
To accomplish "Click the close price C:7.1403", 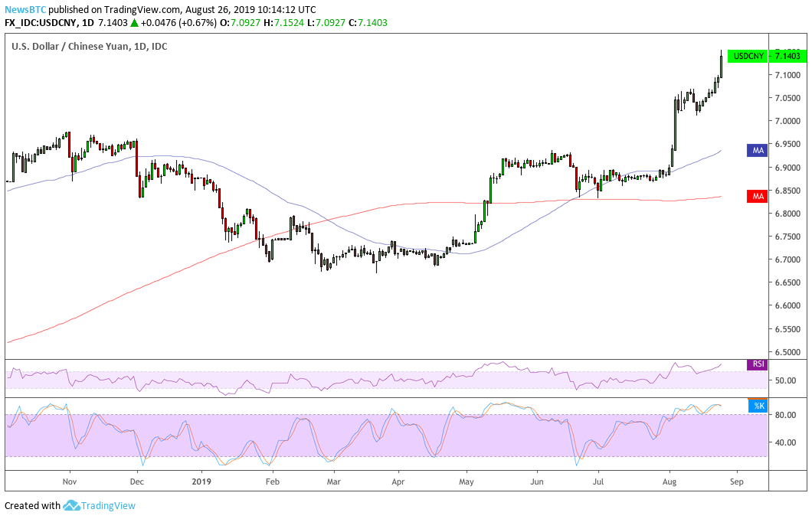I will (368, 23).
